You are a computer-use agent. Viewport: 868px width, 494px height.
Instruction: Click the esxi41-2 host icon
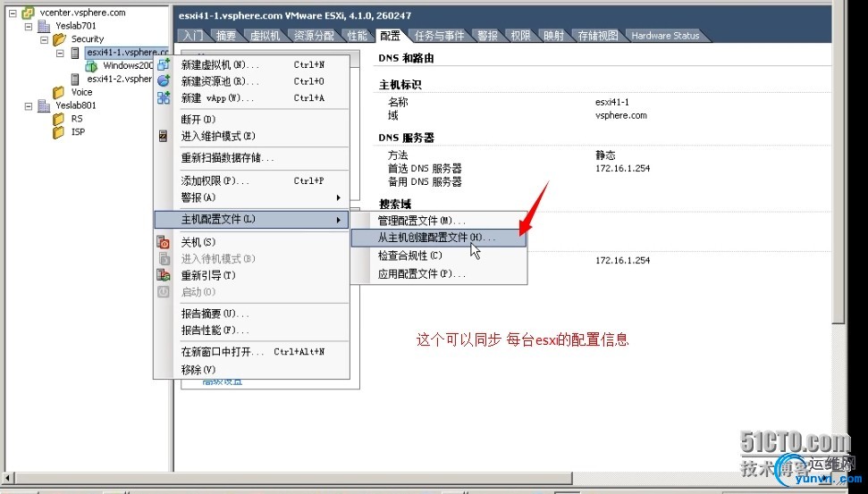75,80
